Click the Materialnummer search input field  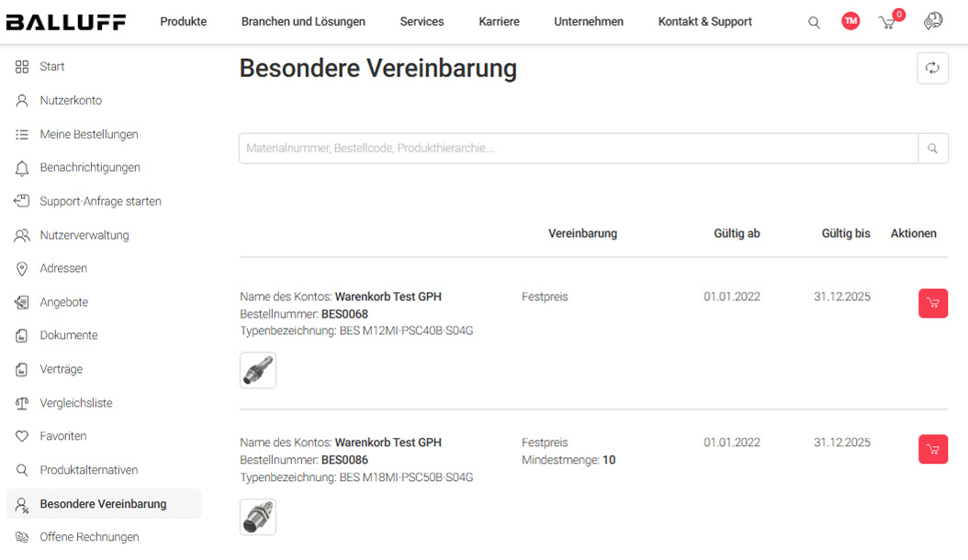[579, 148]
